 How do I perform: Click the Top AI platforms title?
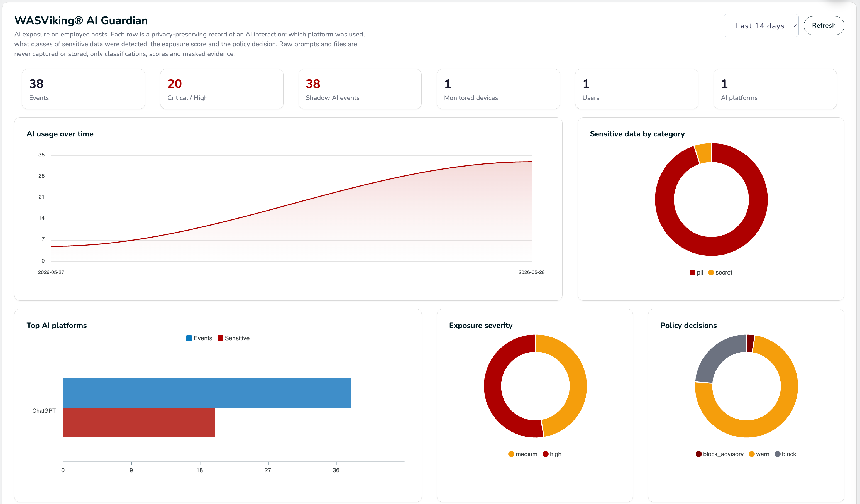point(57,325)
